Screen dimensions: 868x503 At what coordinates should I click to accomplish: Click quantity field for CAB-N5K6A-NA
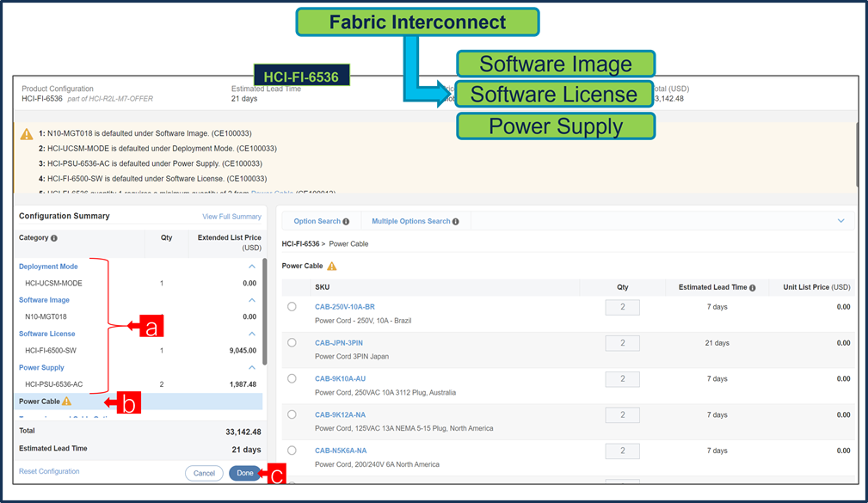tap(622, 451)
